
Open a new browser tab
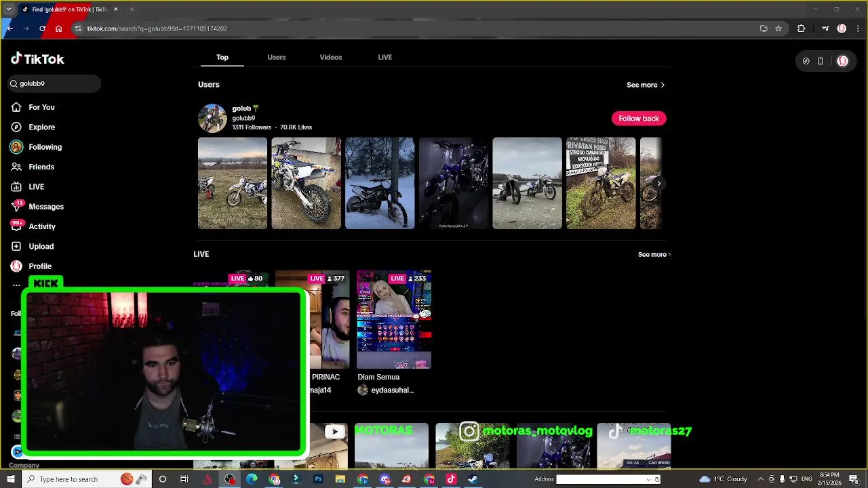pyautogui.click(x=132, y=9)
